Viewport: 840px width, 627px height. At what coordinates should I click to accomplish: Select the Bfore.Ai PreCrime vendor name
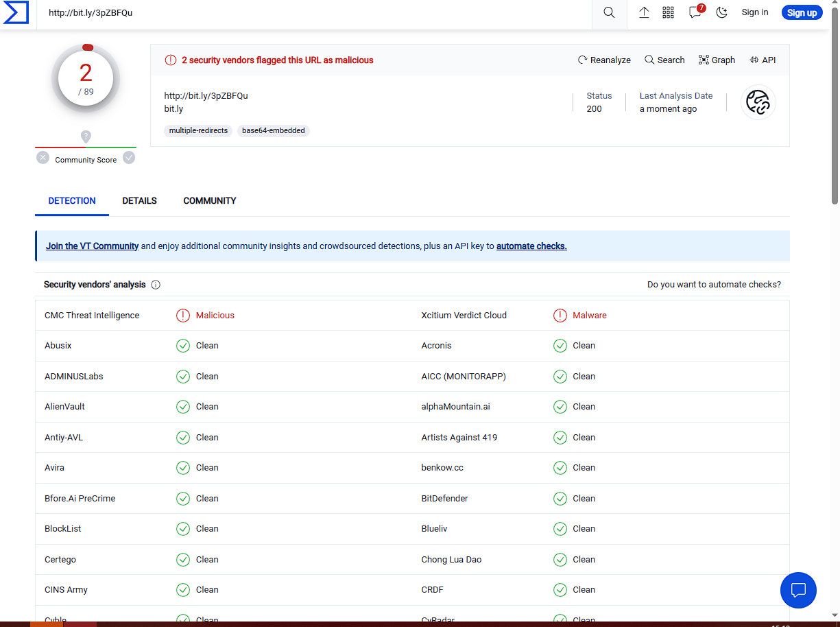click(x=80, y=499)
